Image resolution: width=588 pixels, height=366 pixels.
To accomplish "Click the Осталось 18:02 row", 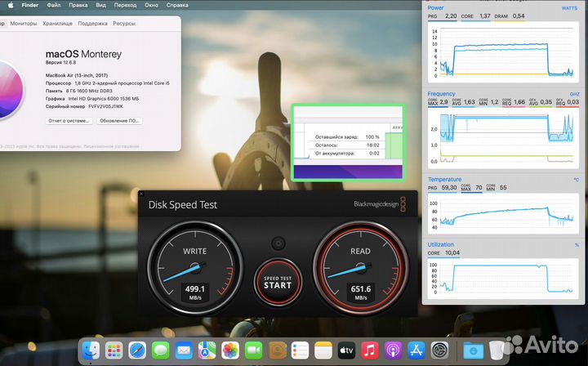I will 347,145.
